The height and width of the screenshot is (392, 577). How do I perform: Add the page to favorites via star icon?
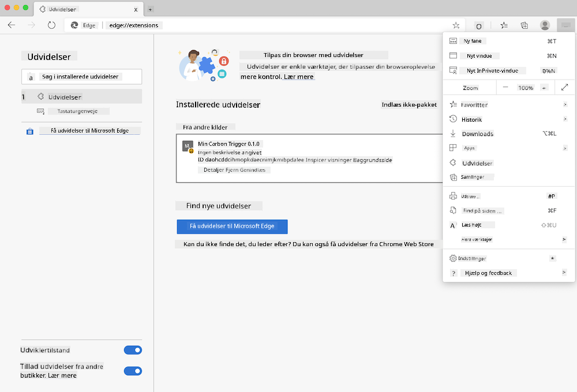pyautogui.click(x=456, y=25)
